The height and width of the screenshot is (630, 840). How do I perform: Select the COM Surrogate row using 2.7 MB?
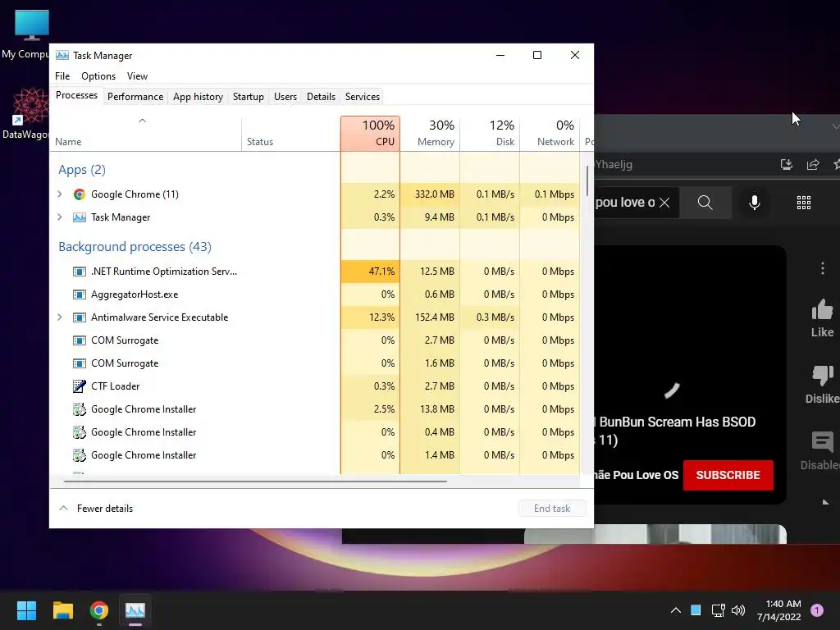click(x=316, y=340)
